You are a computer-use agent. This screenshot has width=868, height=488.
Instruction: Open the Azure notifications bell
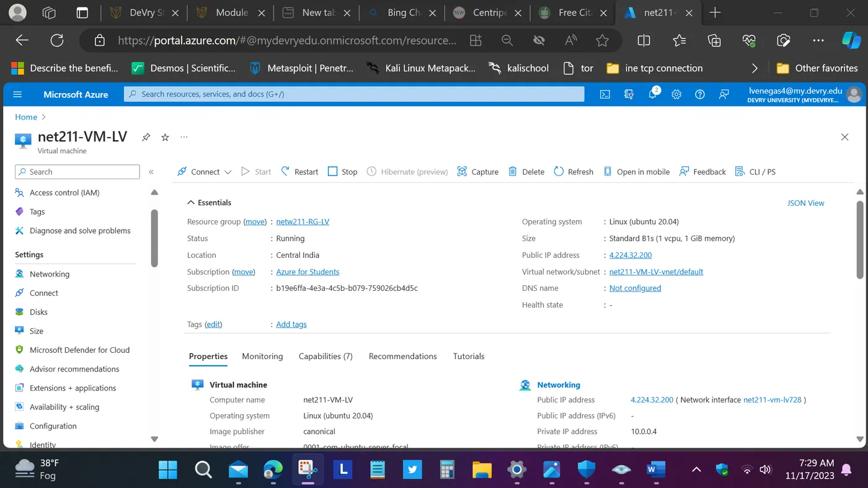coord(653,94)
